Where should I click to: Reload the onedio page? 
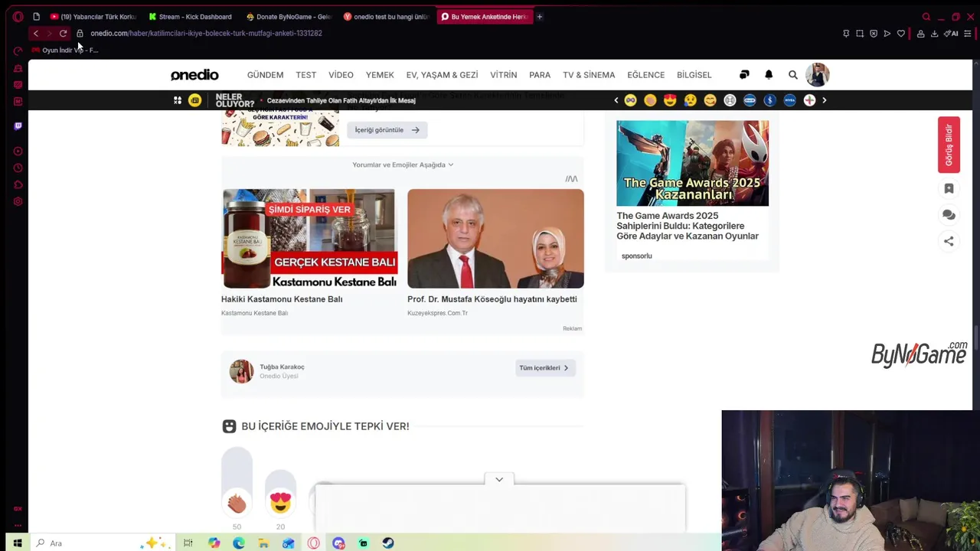pyautogui.click(x=63, y=34)
